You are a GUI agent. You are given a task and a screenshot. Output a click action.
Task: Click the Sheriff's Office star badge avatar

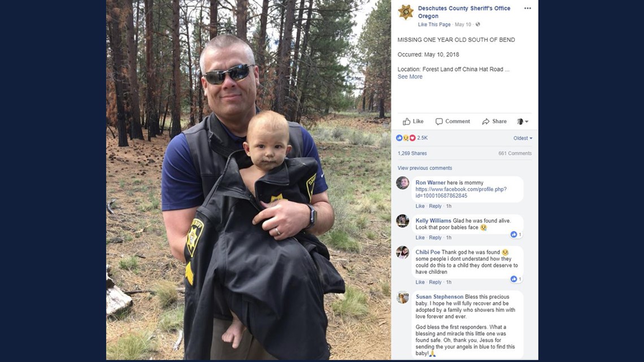[x=406, y=12]
